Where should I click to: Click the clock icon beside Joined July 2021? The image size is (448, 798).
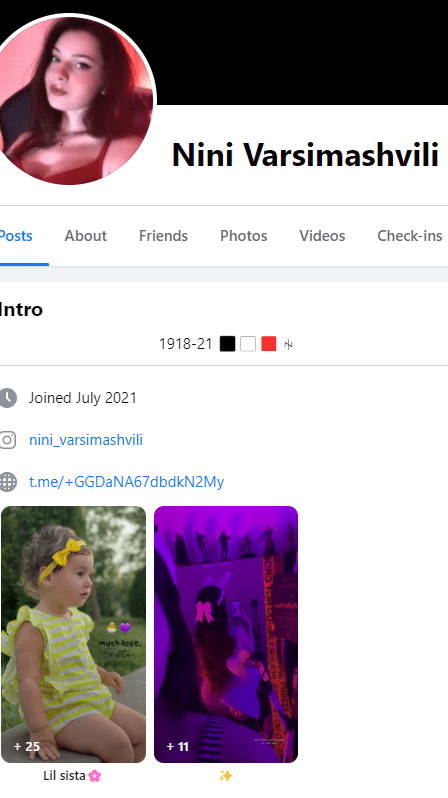[x=8, y=398]
